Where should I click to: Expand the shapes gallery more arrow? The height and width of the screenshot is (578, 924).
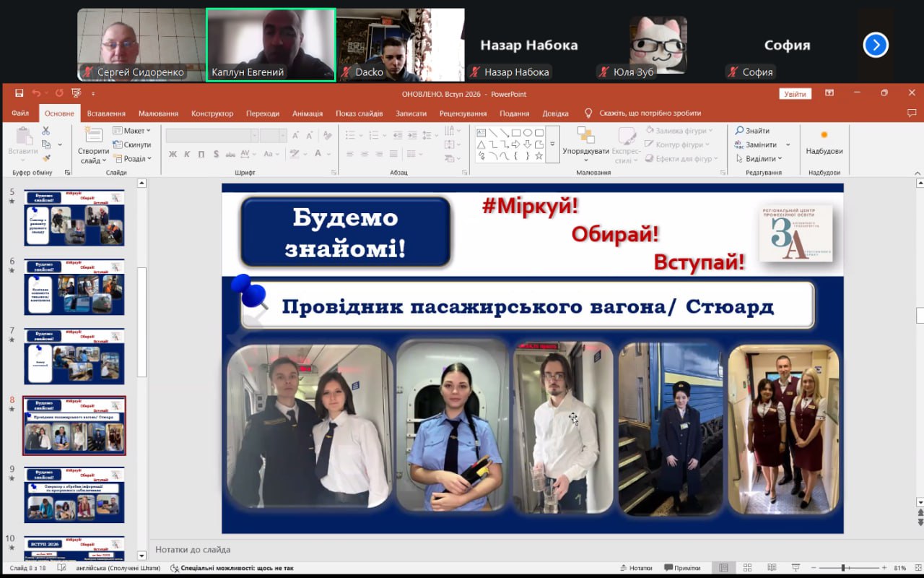[x=552, y=144]
